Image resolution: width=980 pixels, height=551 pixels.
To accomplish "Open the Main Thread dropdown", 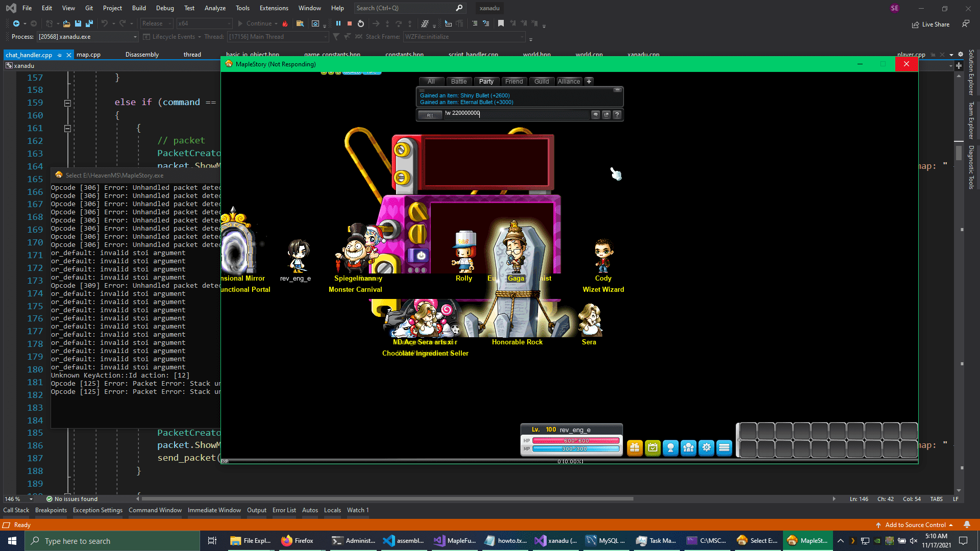I will coord(278,37).
